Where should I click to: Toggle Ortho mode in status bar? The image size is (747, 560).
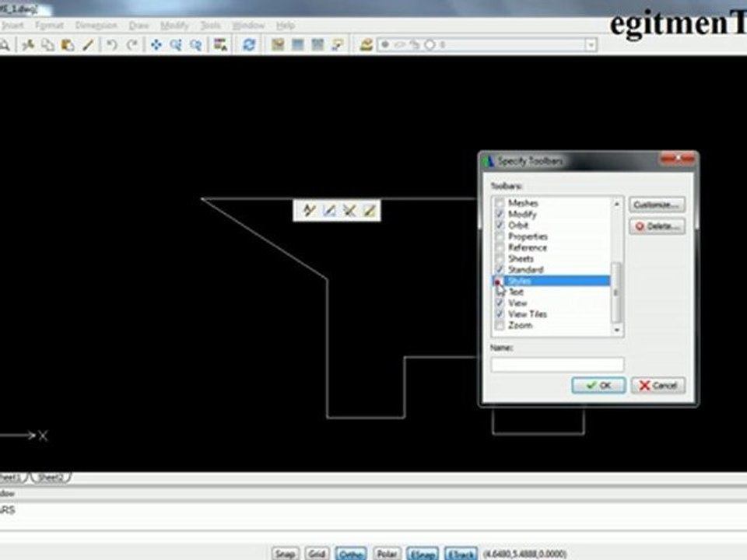click(x=351, y=554)
